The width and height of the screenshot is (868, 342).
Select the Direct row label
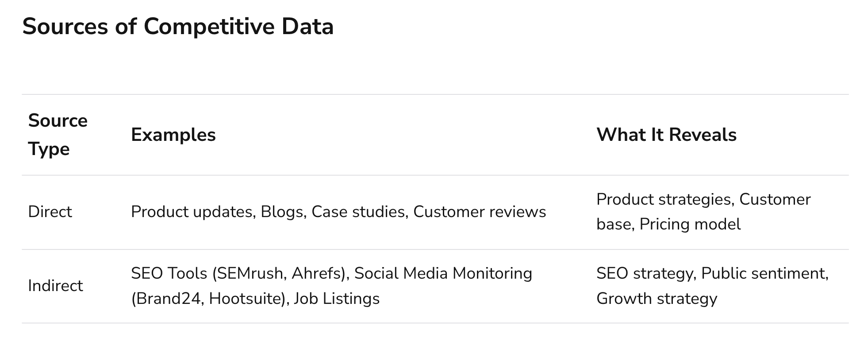tap(50, 212)
